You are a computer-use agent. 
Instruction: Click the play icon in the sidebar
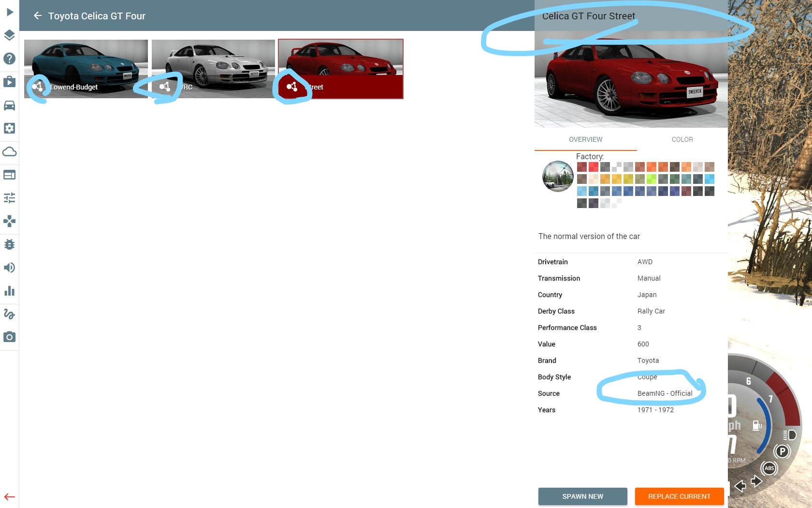point(9,12)
